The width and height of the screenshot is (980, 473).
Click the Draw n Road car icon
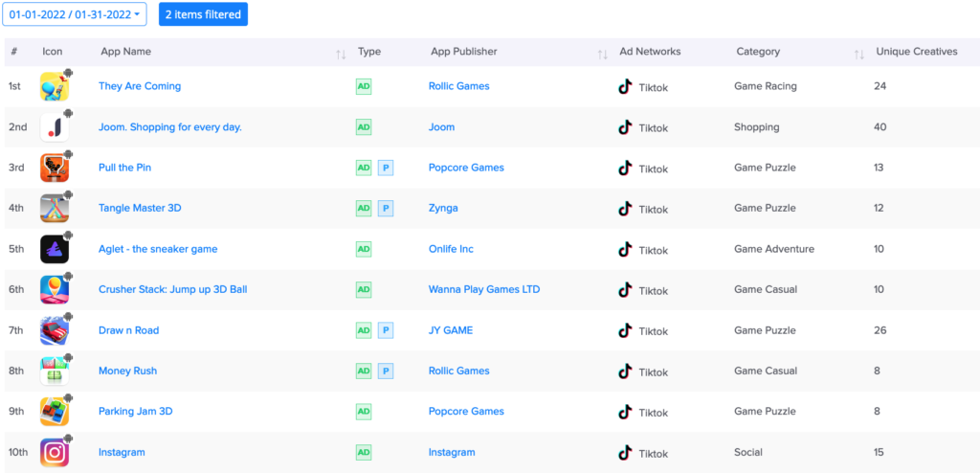tap(55, 330)
